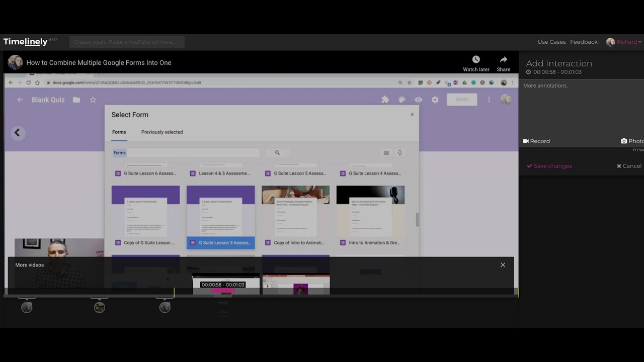
Task: Open the Forms more options menu
Action: tap(489, 100)
